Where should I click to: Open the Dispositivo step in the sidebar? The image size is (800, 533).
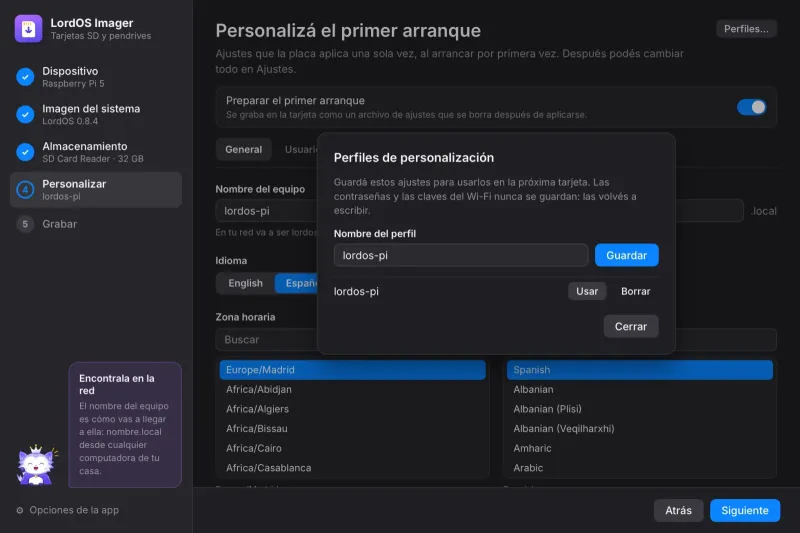96,77
